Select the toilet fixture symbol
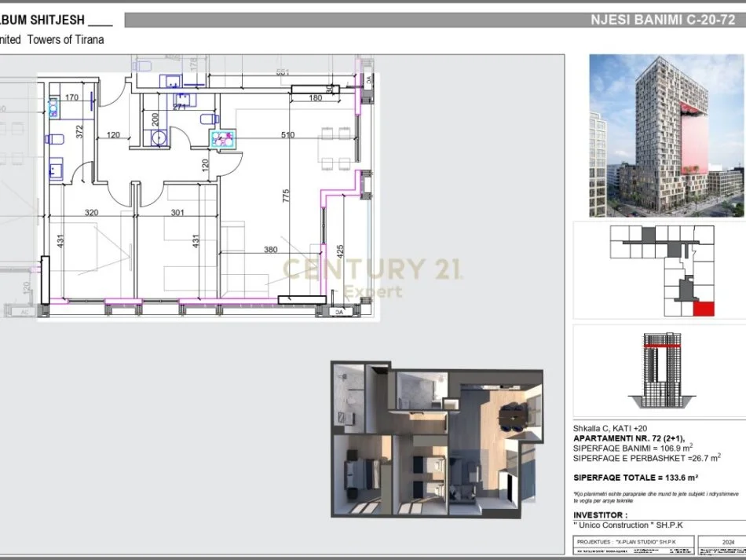 pyautogui.click(x=55, y=137)
